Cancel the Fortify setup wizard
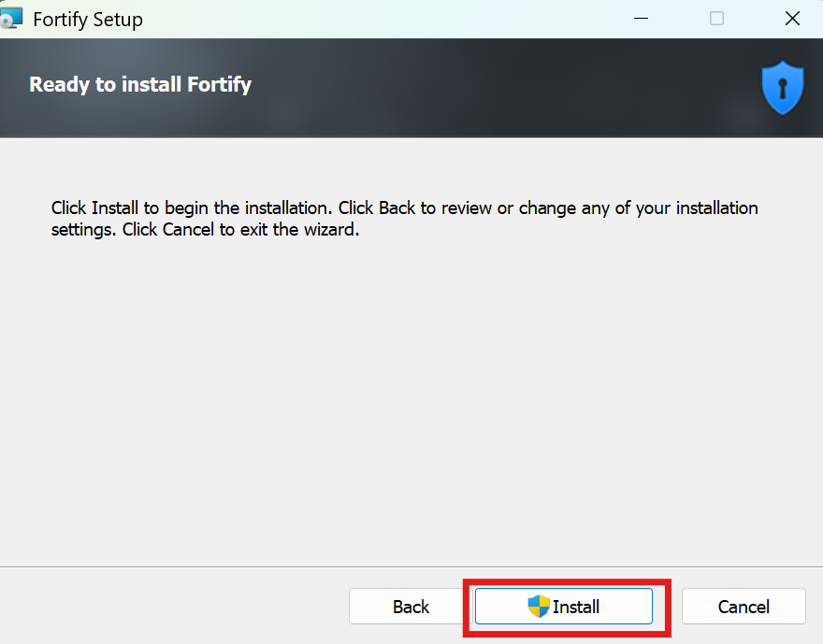Viewport: 823px width, 644px height. [744, 607]
